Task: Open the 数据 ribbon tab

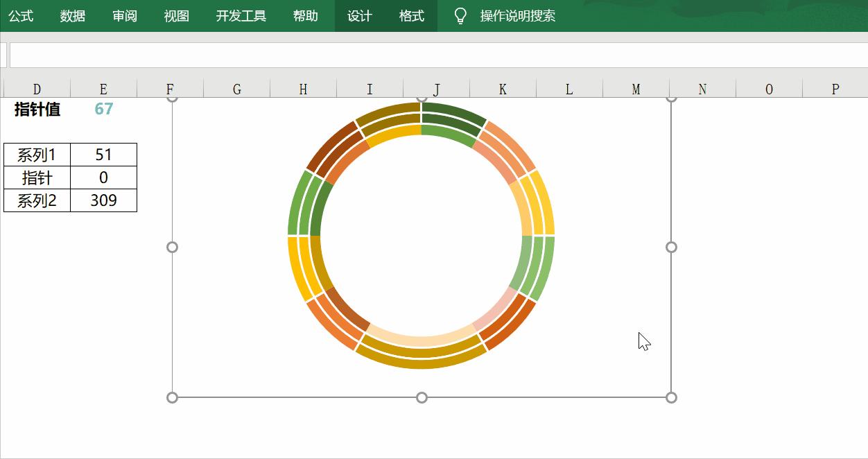Action: (x=72, y=15)
